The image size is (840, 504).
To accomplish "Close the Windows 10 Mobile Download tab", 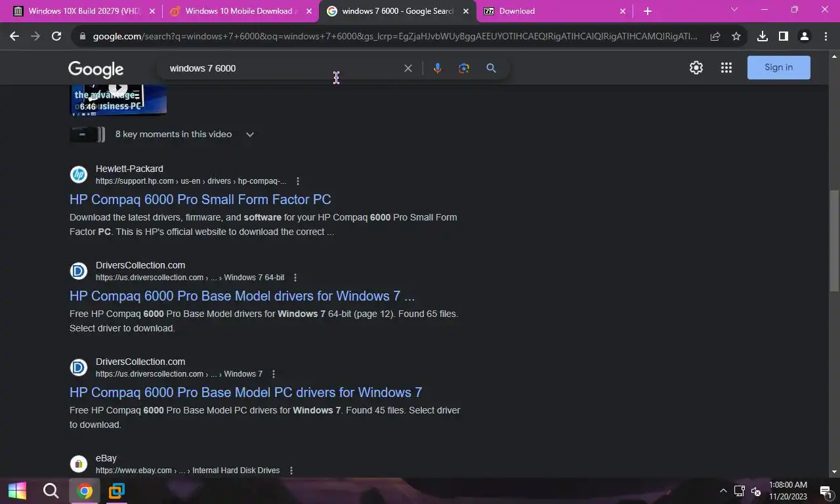I will (x=309, y=11).
